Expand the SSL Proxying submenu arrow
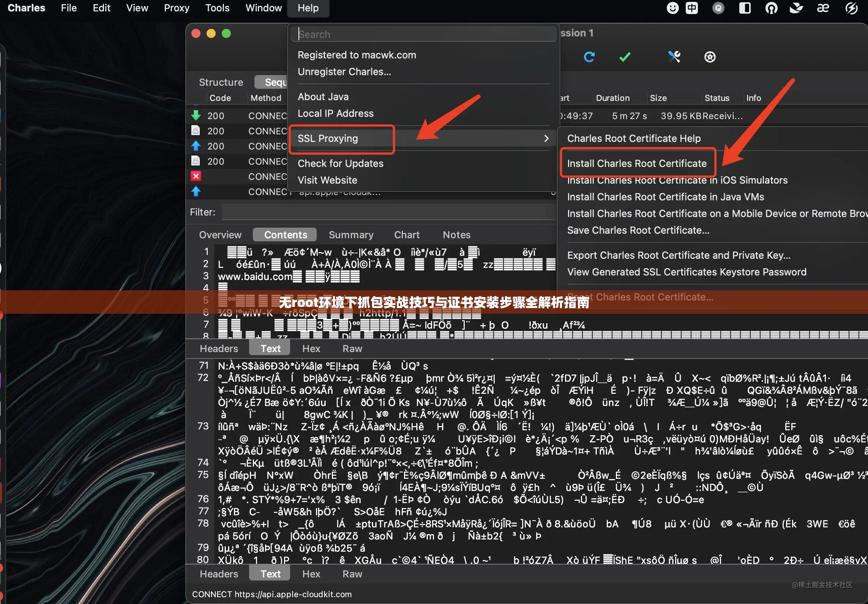Viewport: 868px width, 604px height. point(546,138)
